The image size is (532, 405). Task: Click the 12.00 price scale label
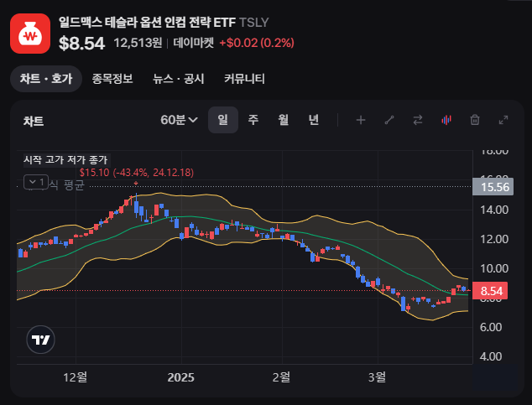(x=494, y=239)
